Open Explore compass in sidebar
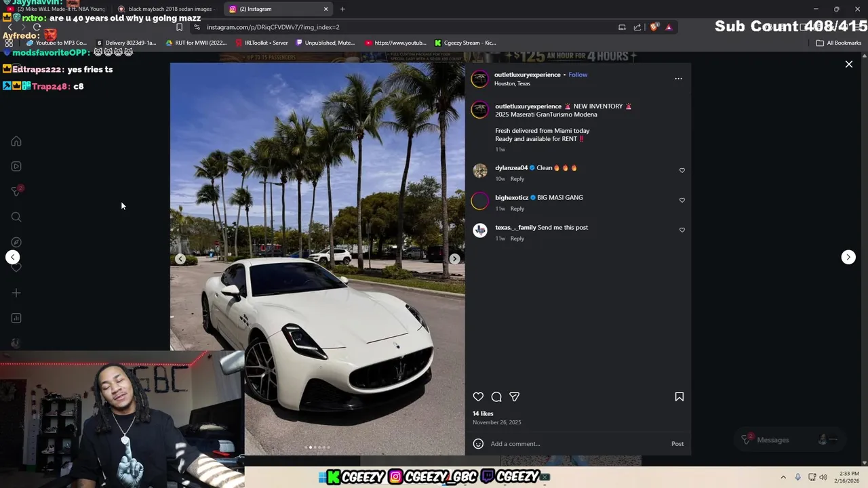This screenshot has height=488, width=868. click(x=16, y=242)
